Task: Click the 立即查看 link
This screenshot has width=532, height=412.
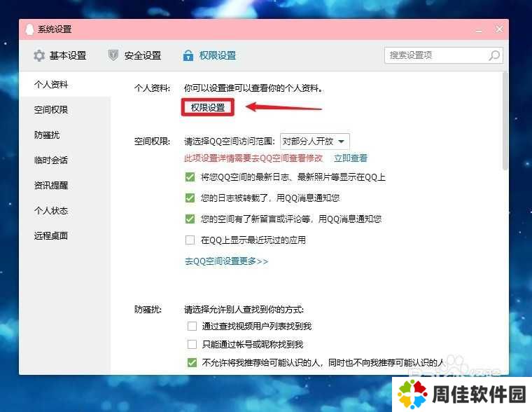Action: tap(351, 158)
